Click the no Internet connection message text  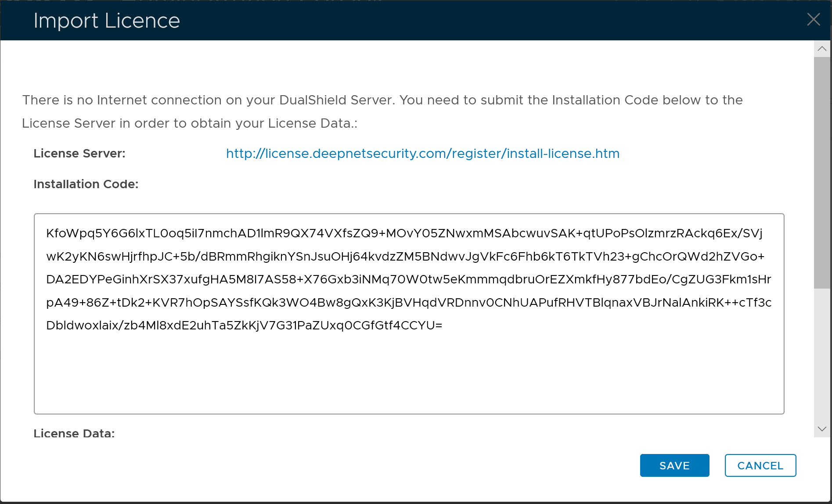click(x=382, y=100)
